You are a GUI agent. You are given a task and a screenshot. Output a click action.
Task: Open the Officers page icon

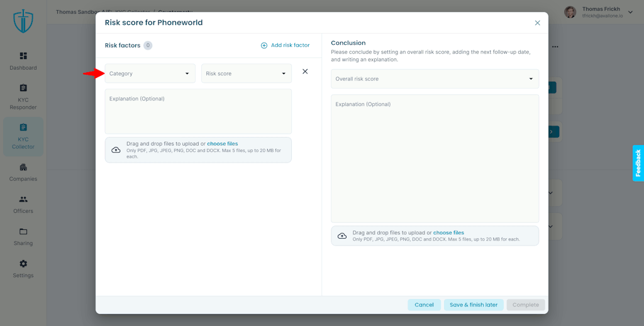(x=23, y=199)
